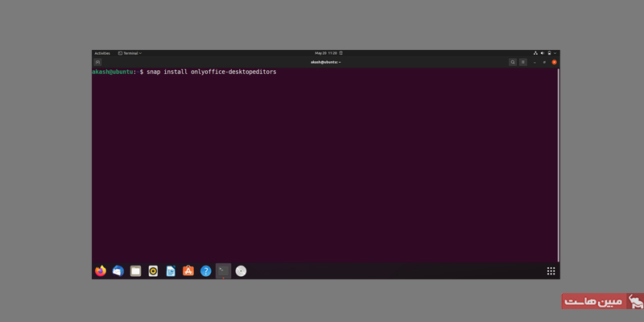Screen dimensions: 644x322
Task: Show Applications grid button
Action: point(551,271)
